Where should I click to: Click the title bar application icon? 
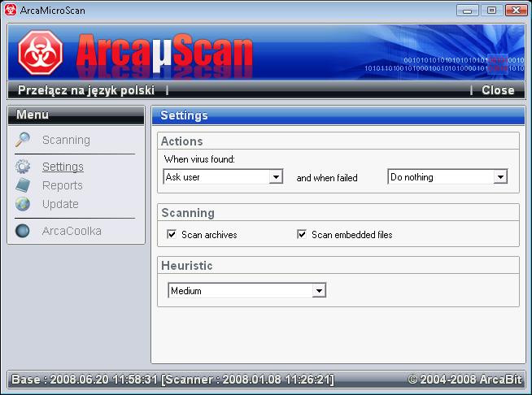pyautogui.click(x=11, y=11)
